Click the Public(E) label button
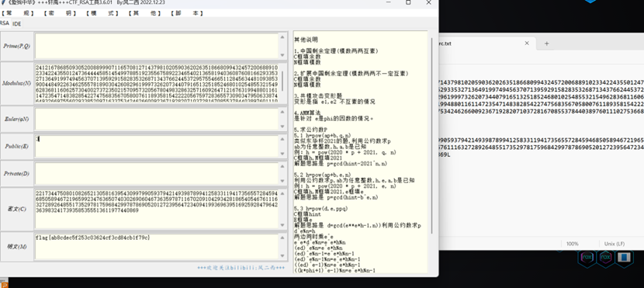644x288 pixels. click(17, 146)
